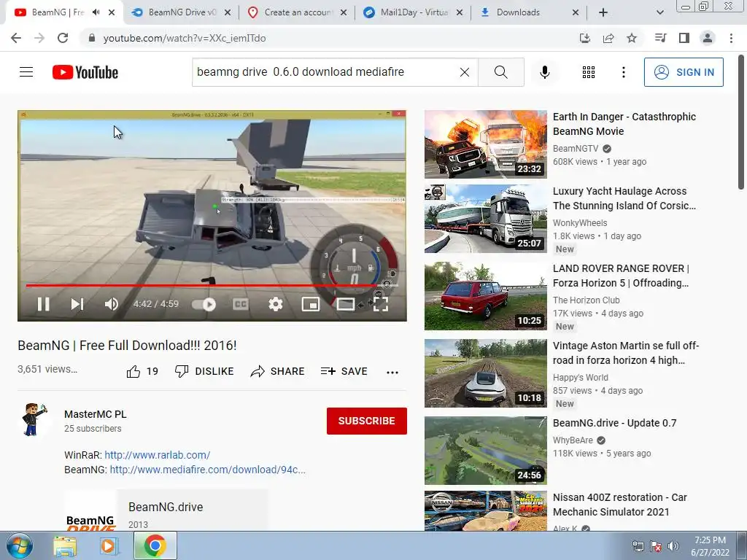Open media control toolbar icon
This screenshot has height=560, width=747.
pos(661,38)
